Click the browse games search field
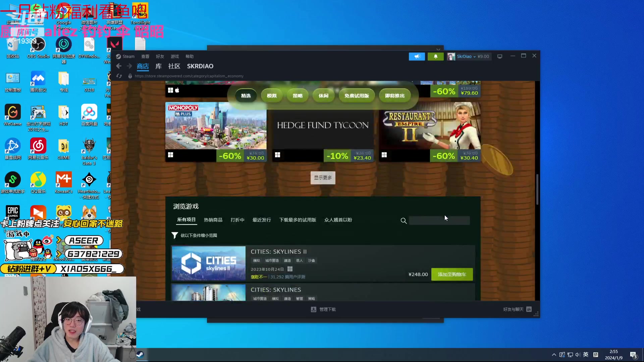 439,221
